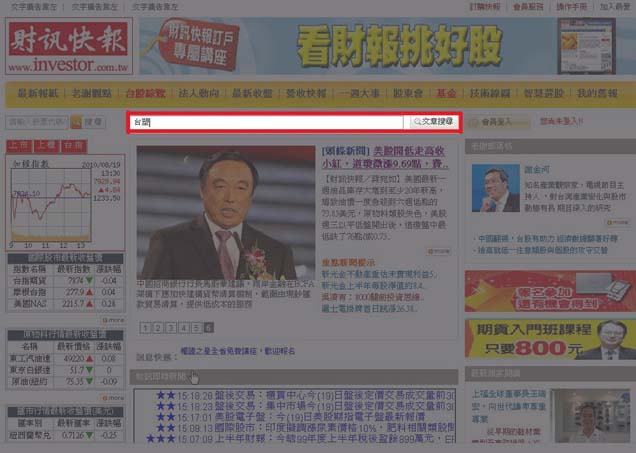Open the 報名參加 red promotional banner
The height and width of the screenshot is (453, 636).
point(550,291)
